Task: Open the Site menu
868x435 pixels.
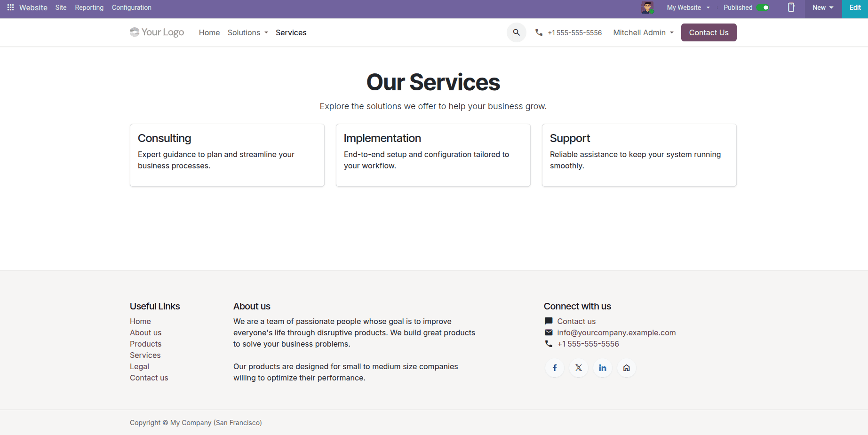Action: point(61,8)
